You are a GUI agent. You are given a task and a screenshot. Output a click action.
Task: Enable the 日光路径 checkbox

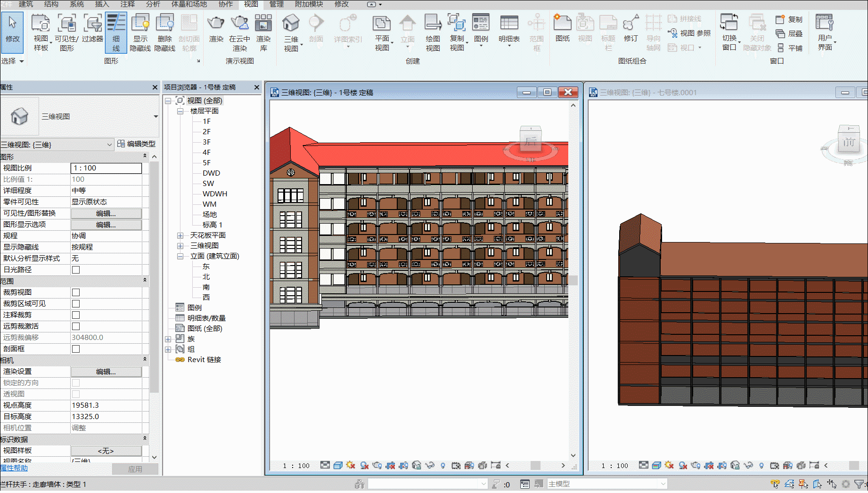[76, 270]
